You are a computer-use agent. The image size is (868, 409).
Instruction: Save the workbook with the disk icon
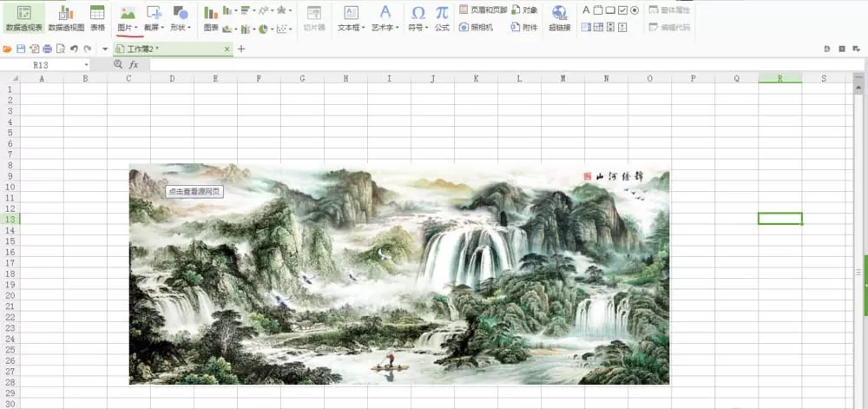21,49
